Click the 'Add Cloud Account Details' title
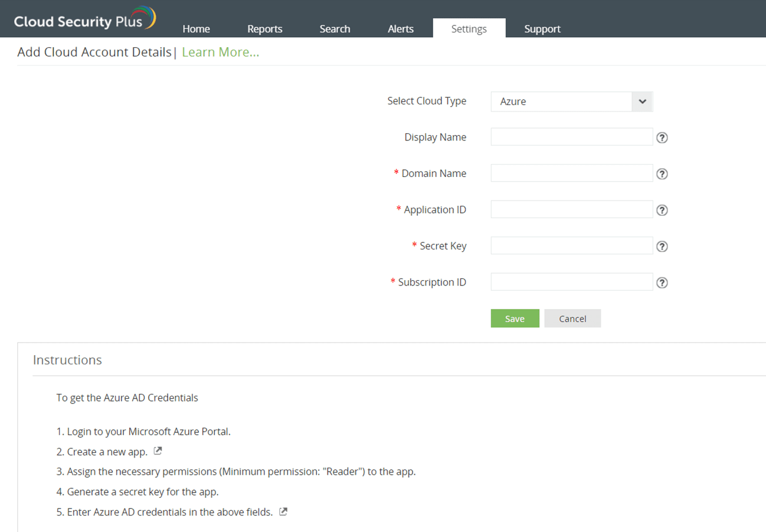Viewport: 766px width, 532px height. coord(94,52)
